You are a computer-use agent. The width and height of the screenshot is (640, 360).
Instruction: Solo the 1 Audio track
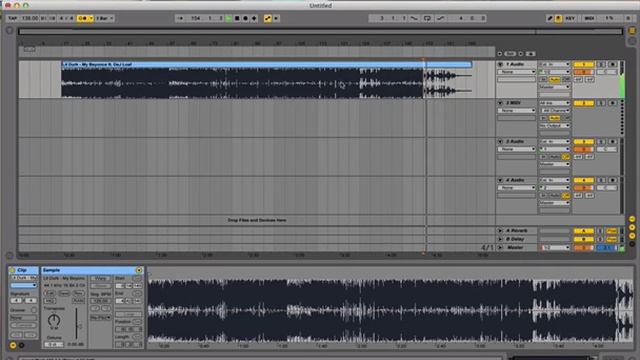[x=601, y=64]
